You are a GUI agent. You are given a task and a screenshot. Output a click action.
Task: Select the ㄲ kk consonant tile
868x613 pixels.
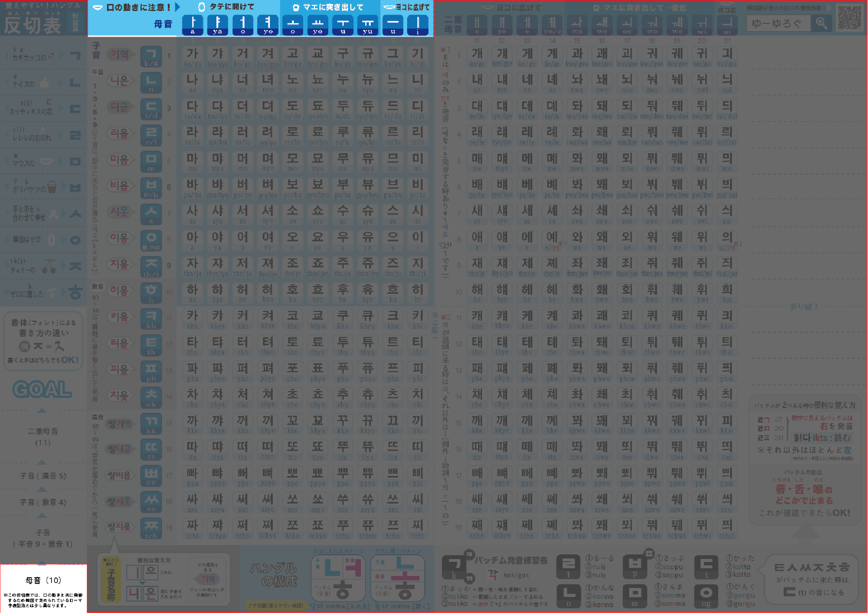pyautogui.click(x=151, y=424)
